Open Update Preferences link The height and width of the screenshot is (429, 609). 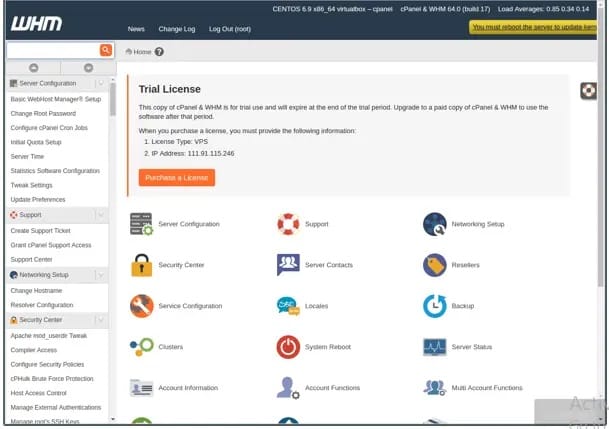38,200
